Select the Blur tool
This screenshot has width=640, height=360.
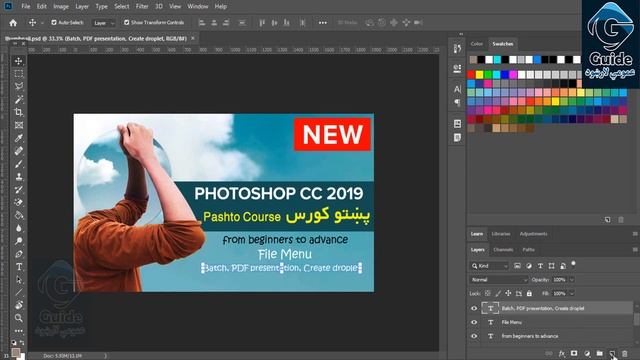18,228
